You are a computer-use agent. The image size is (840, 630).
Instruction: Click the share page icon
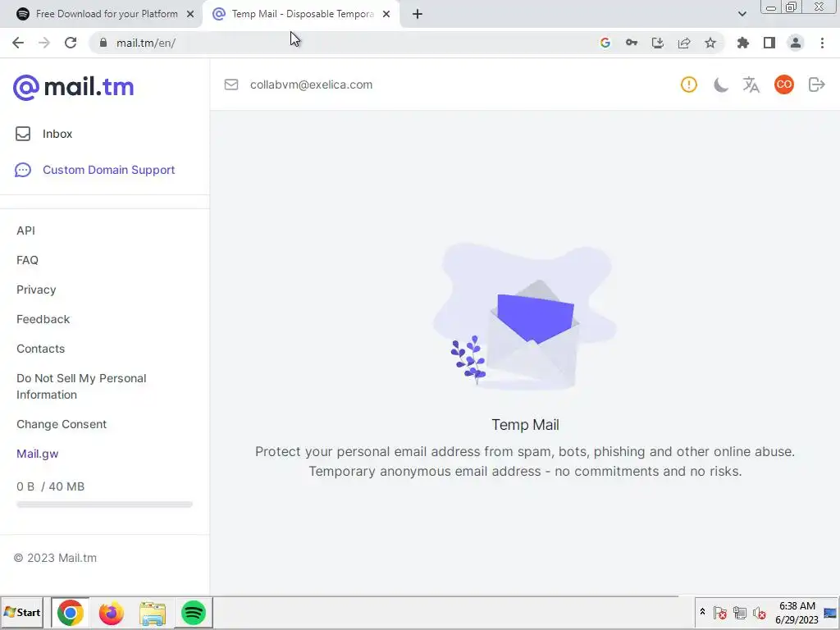684,43
